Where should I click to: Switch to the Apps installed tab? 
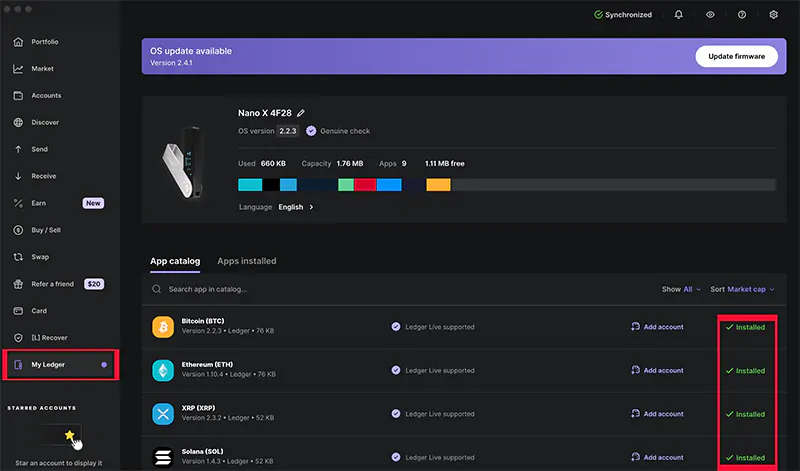click(x=246, y=261)
